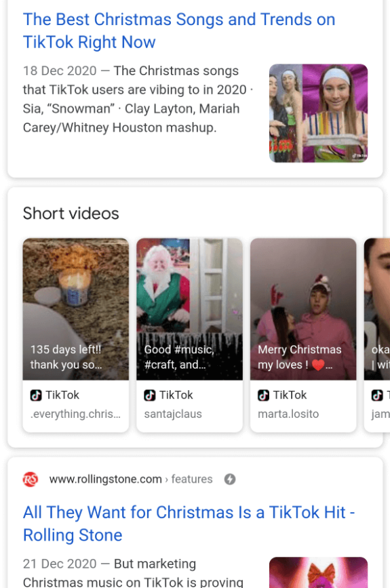Open 'All They Want for Christmas' Rolling Stone link
The image size is (390, 588).
click(189, 524)
